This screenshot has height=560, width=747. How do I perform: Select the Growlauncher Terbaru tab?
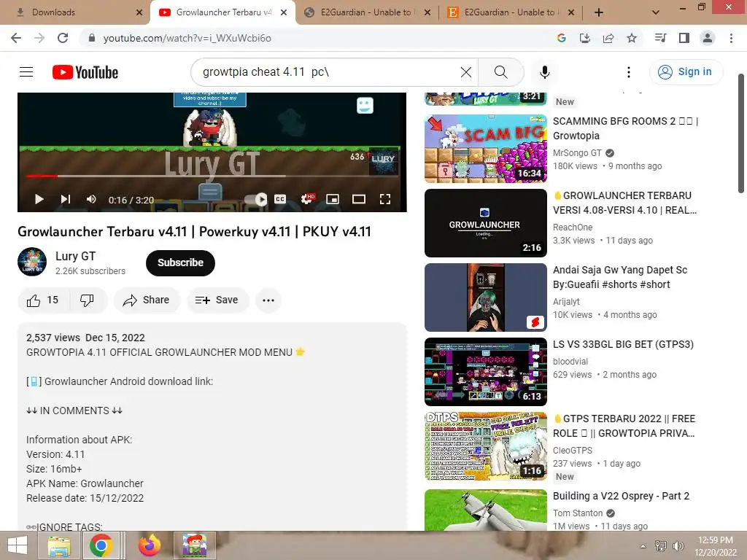[x=223, y=12]
